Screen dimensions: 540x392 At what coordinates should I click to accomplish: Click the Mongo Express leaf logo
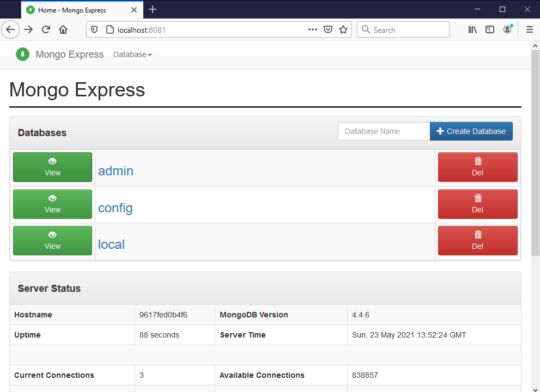23,54
